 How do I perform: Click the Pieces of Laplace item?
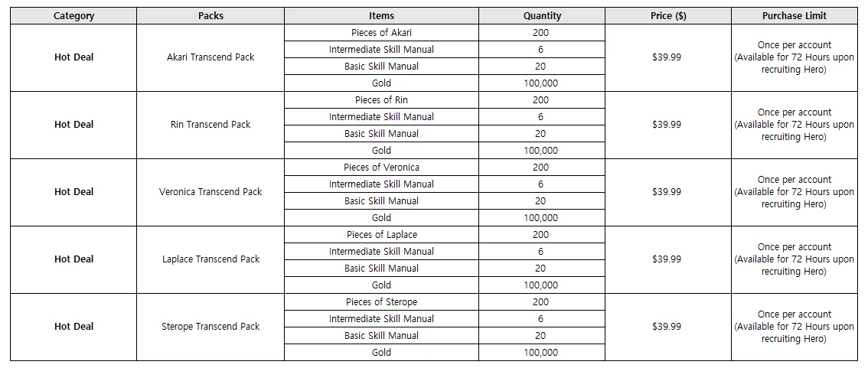[x=381, y=235]
